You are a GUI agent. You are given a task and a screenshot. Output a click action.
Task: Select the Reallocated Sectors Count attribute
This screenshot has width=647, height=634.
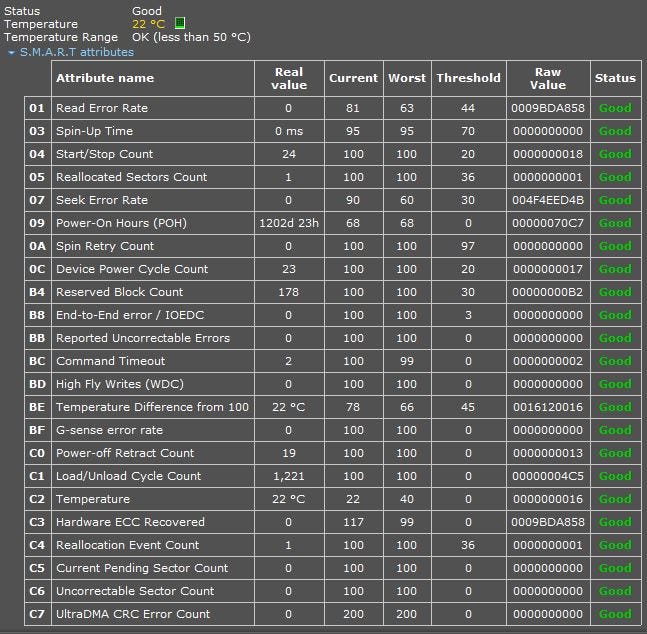tap(131, 177)
